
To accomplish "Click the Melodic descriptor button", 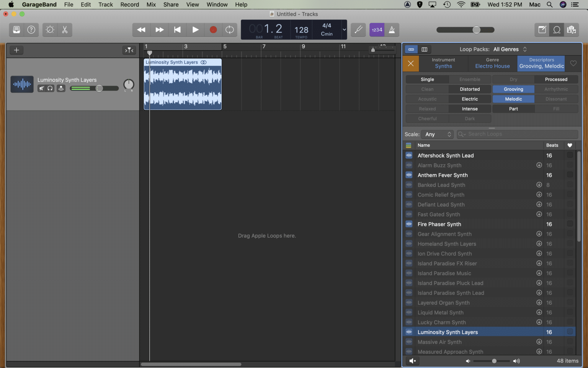I will pyautogui.click(x=513, y=99).
